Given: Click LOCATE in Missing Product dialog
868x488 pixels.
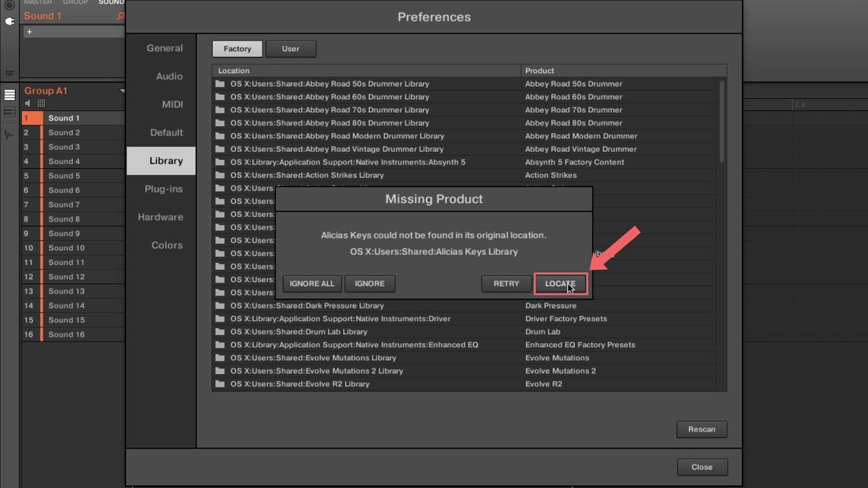Looking at the screenshot, I should tap(560, 284).
